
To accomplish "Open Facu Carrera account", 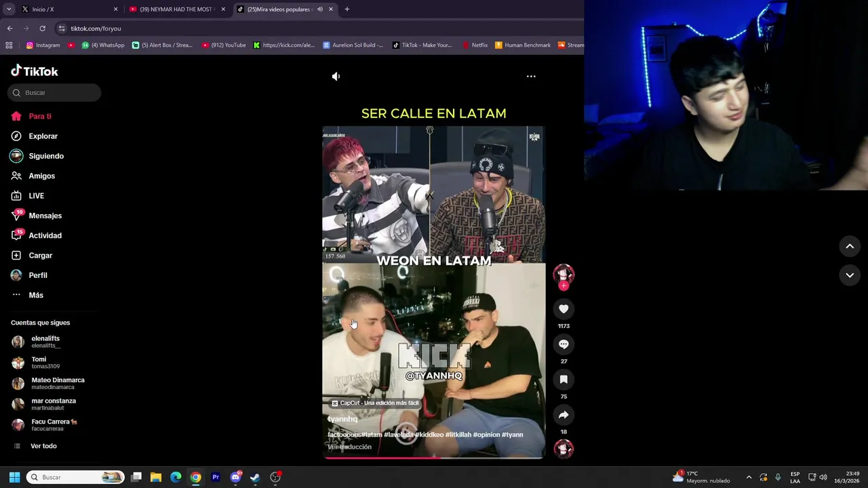I will pos(45,425).
